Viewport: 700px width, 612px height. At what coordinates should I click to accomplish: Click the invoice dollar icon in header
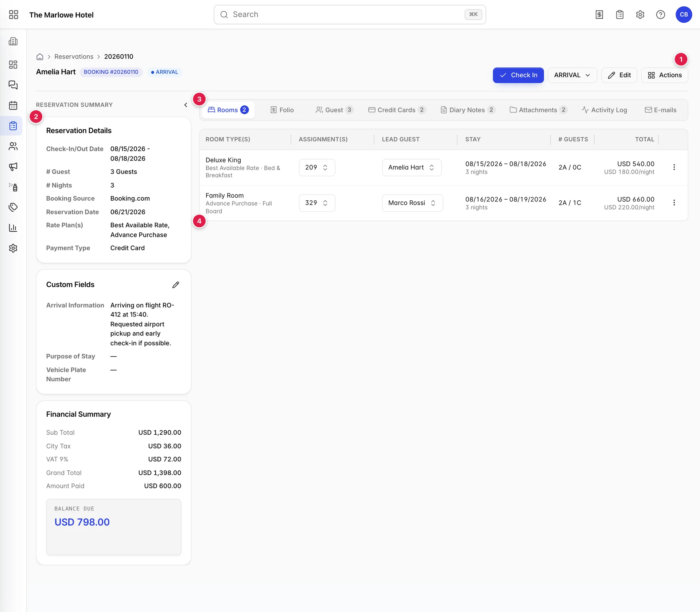point(599,15)
